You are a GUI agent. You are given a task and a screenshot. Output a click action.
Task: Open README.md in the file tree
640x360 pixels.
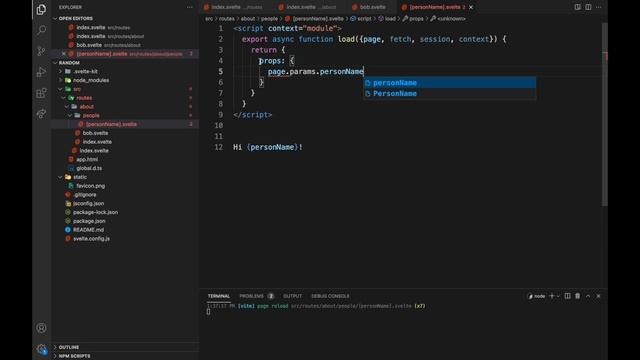click(88, 230)
